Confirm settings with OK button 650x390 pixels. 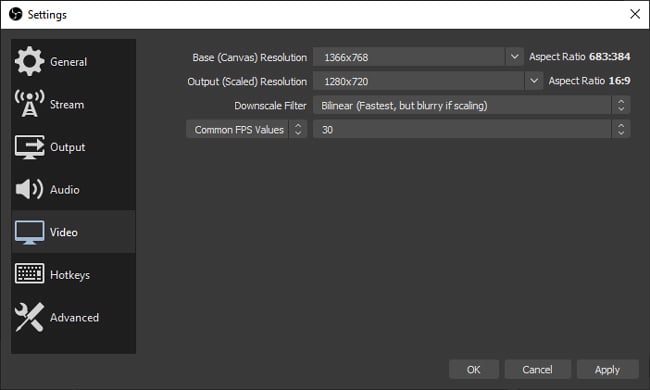coord(474,369)
